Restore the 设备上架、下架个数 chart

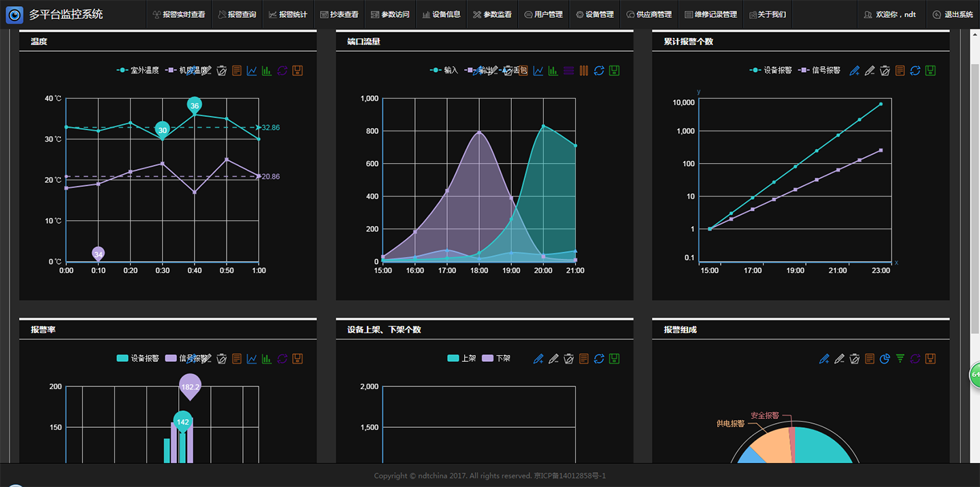tap(599, 358)
